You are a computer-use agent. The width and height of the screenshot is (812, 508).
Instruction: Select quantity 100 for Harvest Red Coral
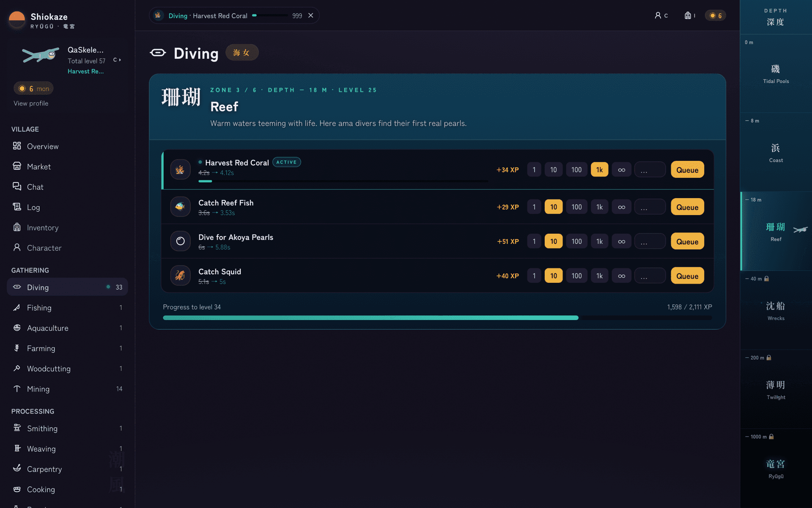pos(576,170)
